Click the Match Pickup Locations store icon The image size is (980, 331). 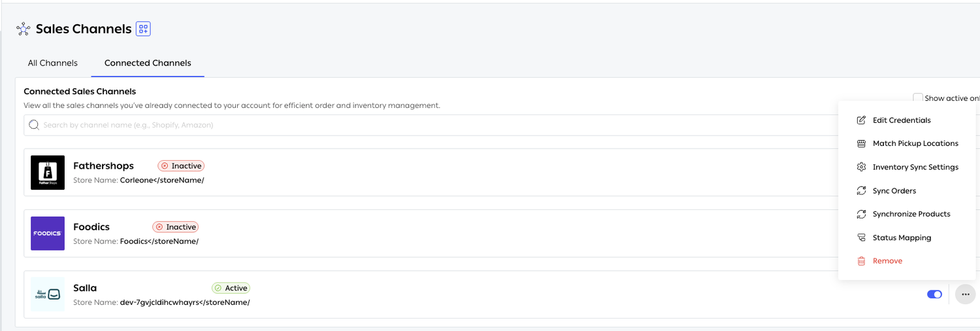tap(861, 143)
